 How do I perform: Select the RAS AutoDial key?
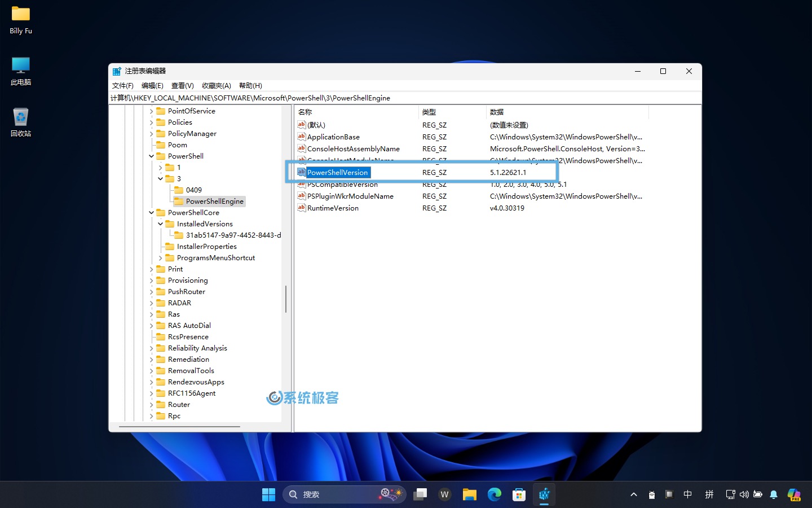pyautogui.click(x=189, y=326)
